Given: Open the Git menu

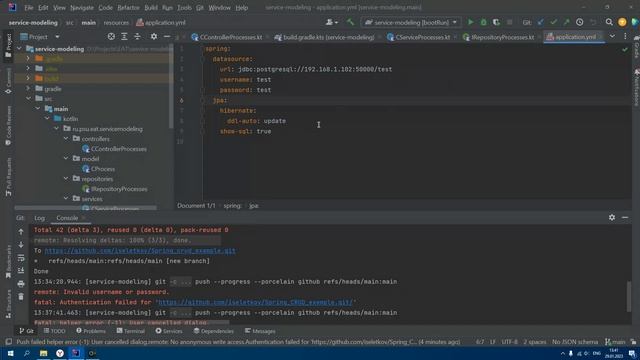Looking at the screenshot, I should [x=200, y=8].
